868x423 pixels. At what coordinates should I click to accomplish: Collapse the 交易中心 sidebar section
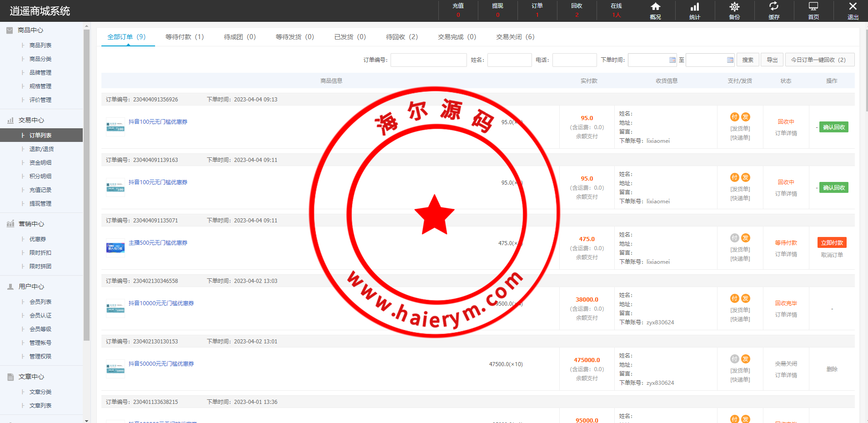(31, 120)
